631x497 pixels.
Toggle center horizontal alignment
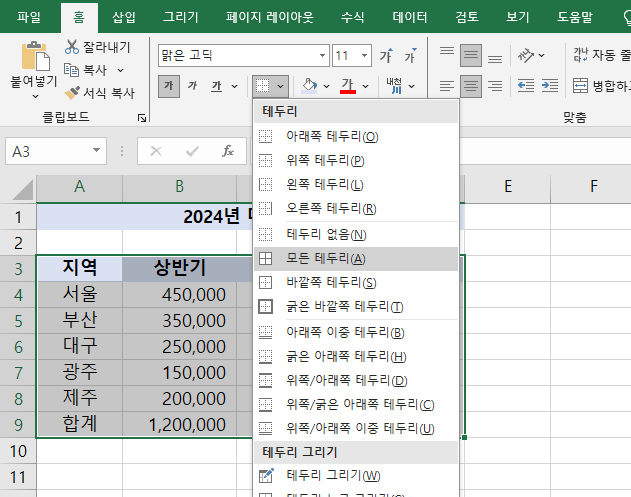(x=471, y=86)
